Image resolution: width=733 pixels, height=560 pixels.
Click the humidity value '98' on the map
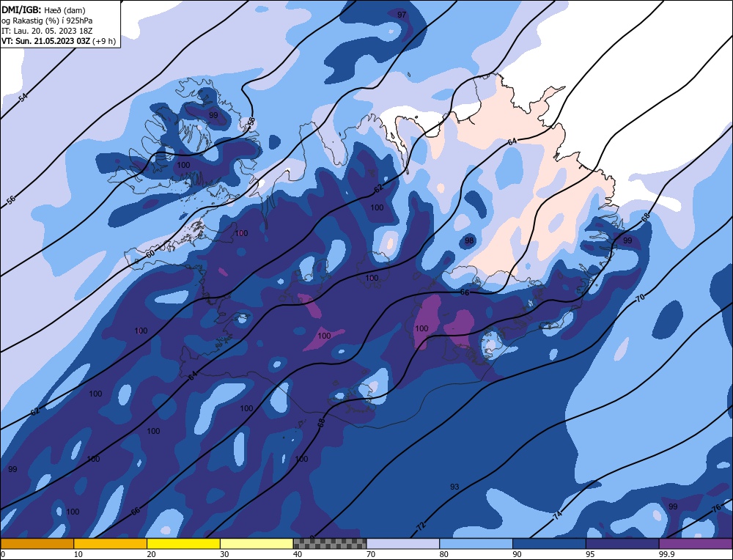pyautogui.click(x=469, y=240)
